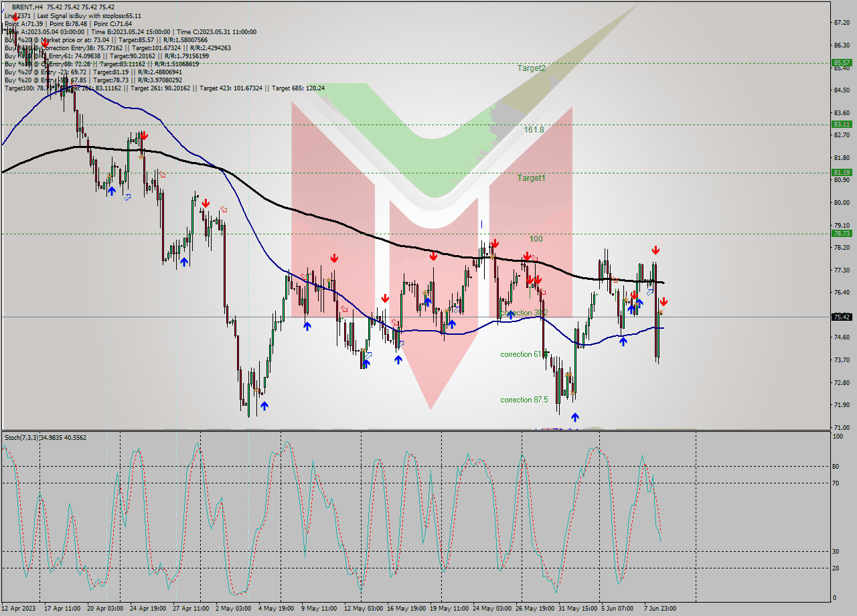Click the blue up arrow near the 2 May low
857x616 pixels.
[x=264, y=404]
